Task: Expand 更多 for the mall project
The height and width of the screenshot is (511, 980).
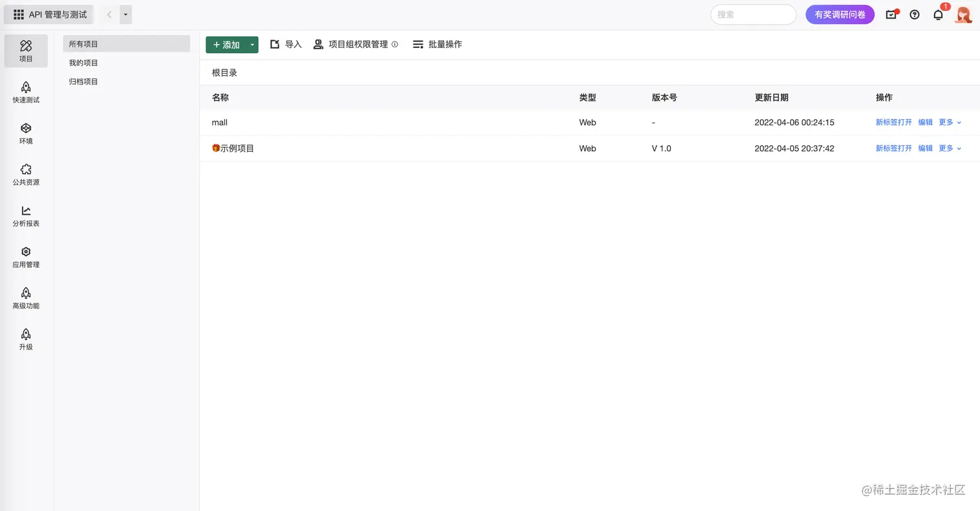Action: tap(950, 122)
